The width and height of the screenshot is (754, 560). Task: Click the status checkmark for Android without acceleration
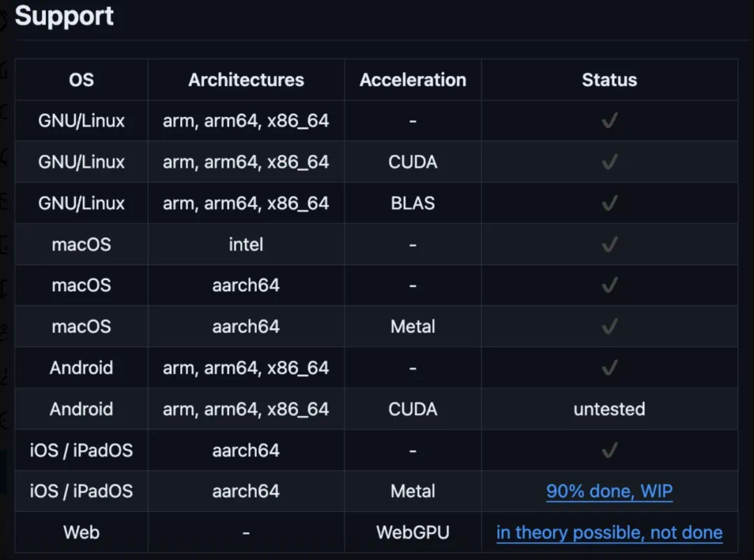point(609,368)
